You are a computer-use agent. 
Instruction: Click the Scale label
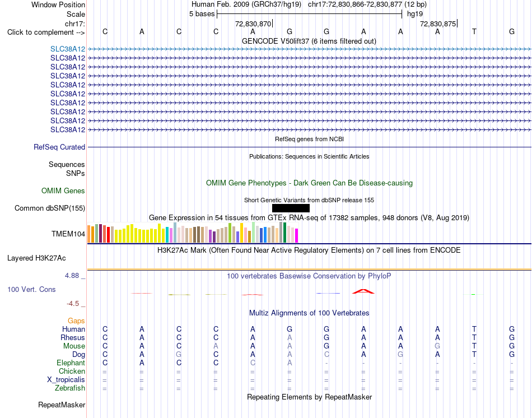76,14
